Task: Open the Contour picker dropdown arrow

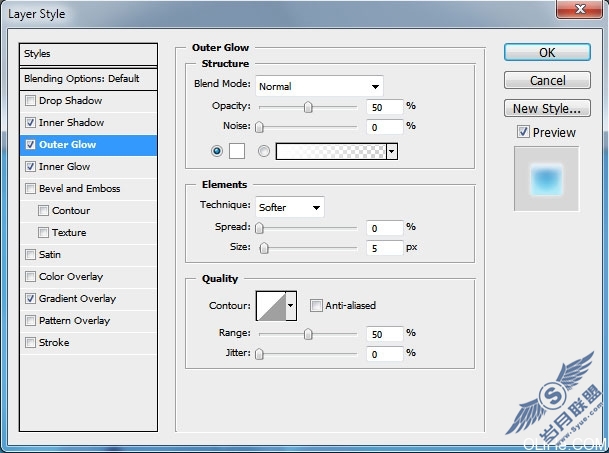Action: 291,306
